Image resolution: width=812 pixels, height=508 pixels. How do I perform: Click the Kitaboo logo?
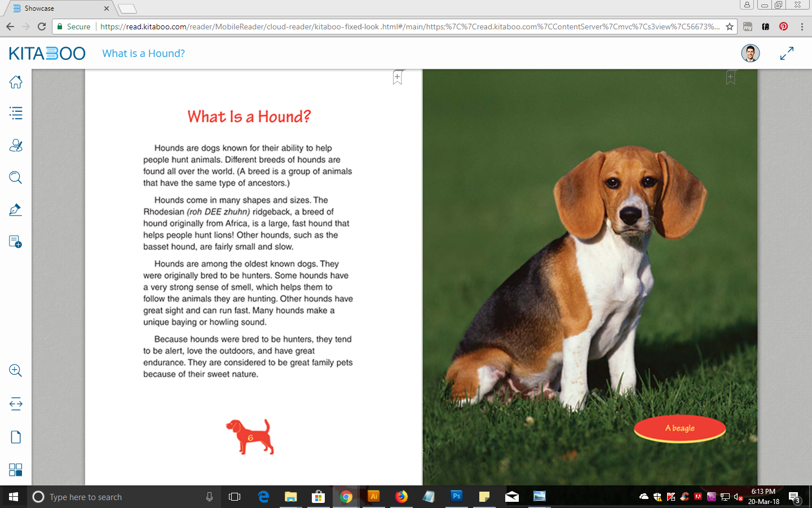tap(47, 54)
